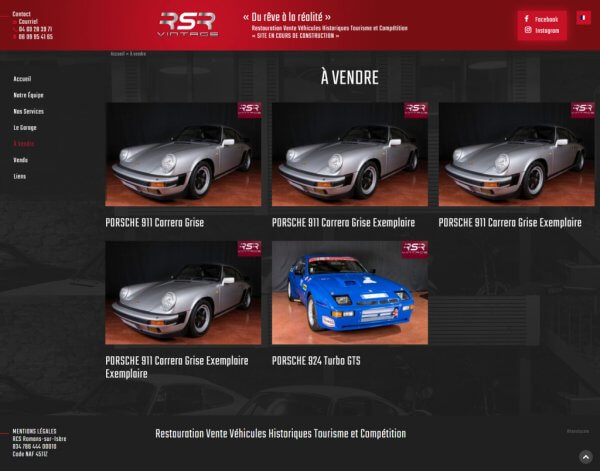Click the MENTIONS LÉGALES footer link
The width and height of the screenshot is (600, 471).
point(34,431)
